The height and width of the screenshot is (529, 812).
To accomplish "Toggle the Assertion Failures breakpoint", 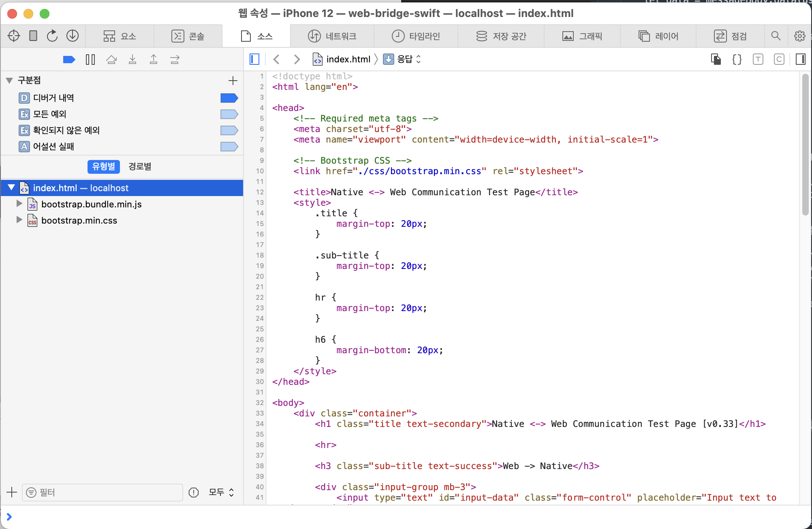I will point(229,147).
